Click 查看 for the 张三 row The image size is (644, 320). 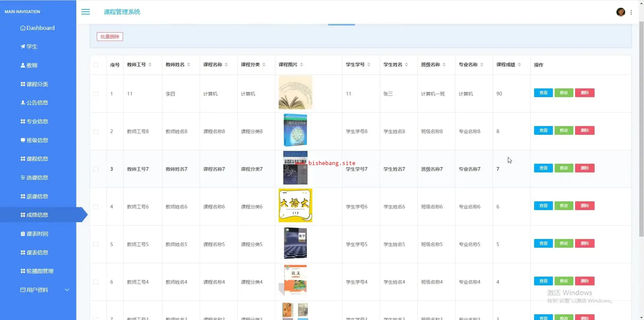(543, 93)
